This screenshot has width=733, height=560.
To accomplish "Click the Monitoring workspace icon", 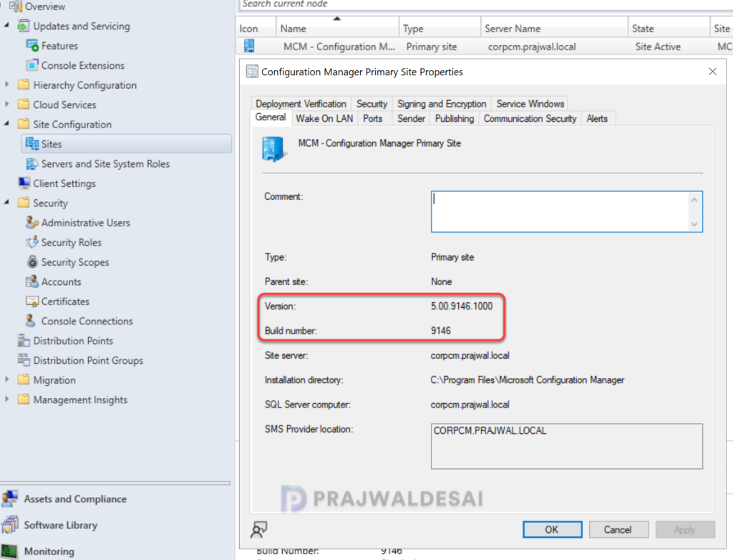I will 9,551.
